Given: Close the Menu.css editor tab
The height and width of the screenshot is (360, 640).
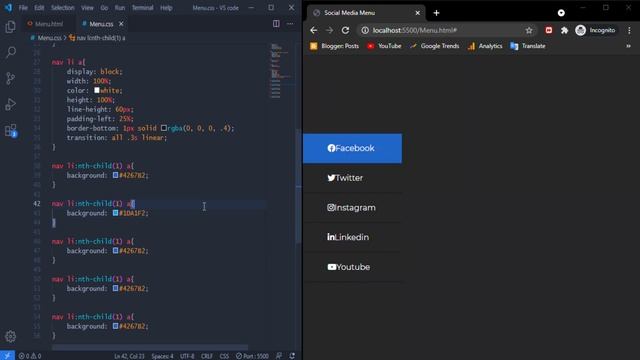Looking at the screenshot, I should pyautogui.click(x=121, y=24).
